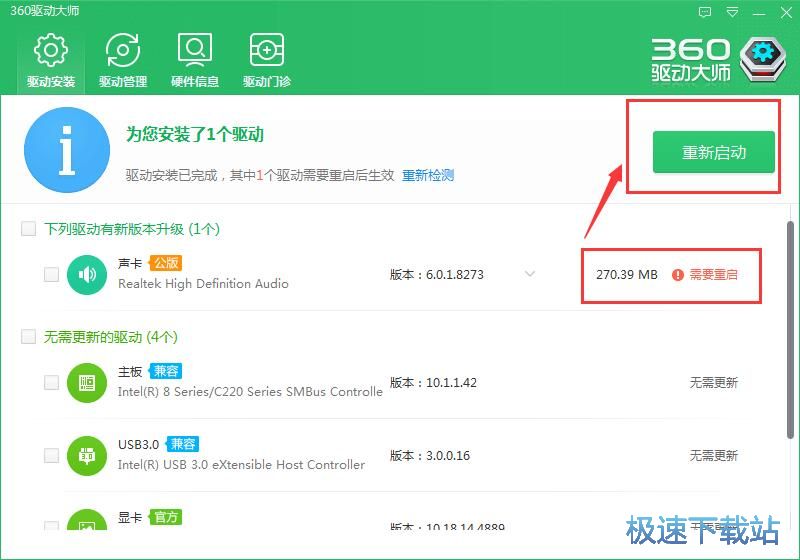Switch to the 驱动管理 tab
The width and height of the screenshot is (800, 560).
pos(123,60)
